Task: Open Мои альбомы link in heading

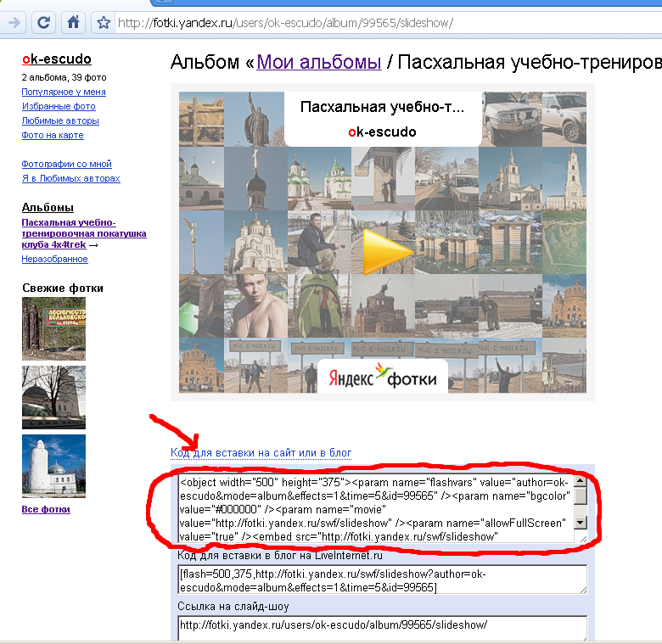Action: point(318,62)
